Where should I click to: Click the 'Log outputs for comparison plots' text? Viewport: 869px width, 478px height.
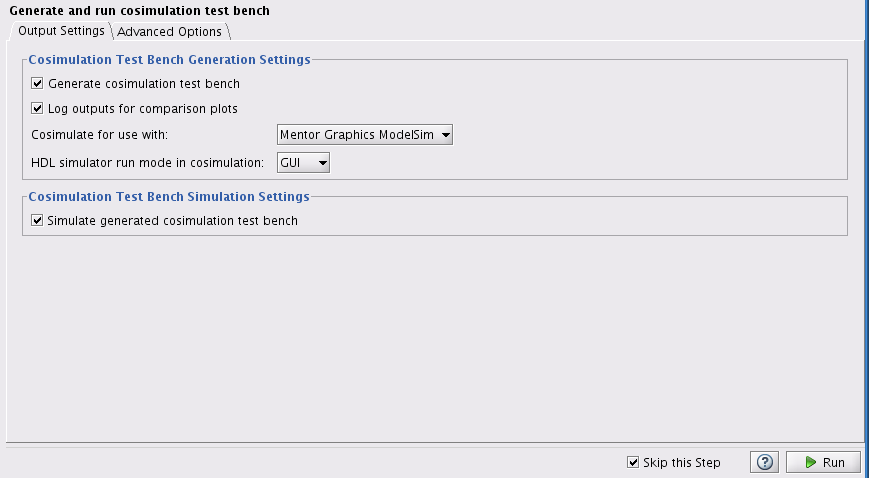tap(143, 108)
